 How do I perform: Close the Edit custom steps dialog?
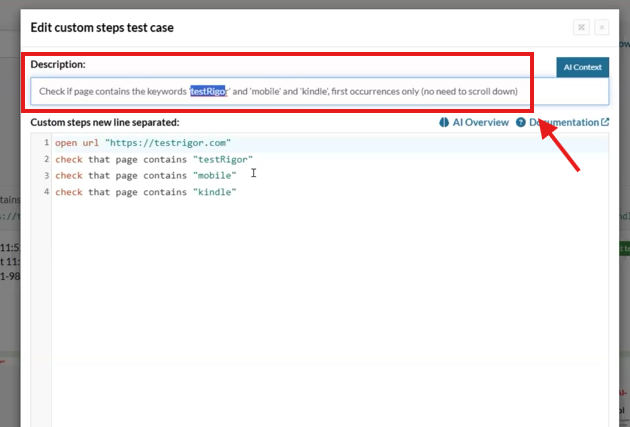tap(601, 28)
